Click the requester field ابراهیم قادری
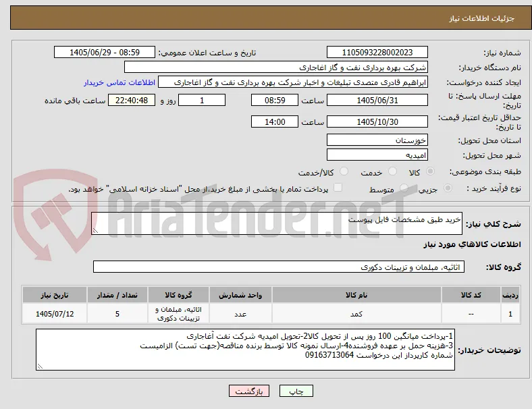 [x=293, y=82]
